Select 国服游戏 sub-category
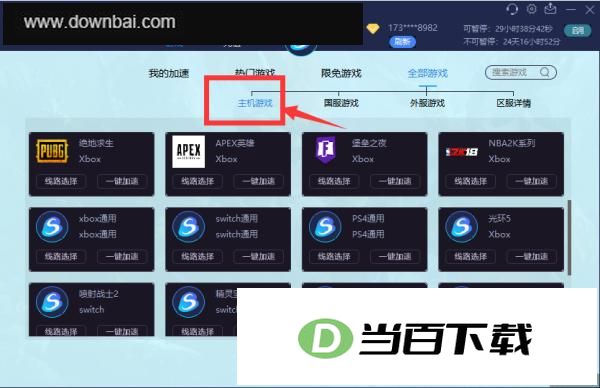The width and height of the screenshot is (600, 388). tap(341, 103)
